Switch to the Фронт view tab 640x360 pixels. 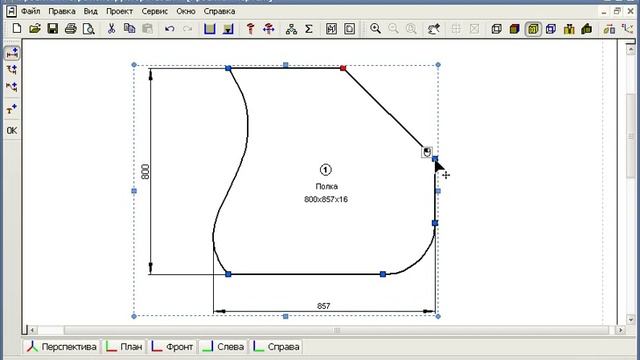point(172,347)
